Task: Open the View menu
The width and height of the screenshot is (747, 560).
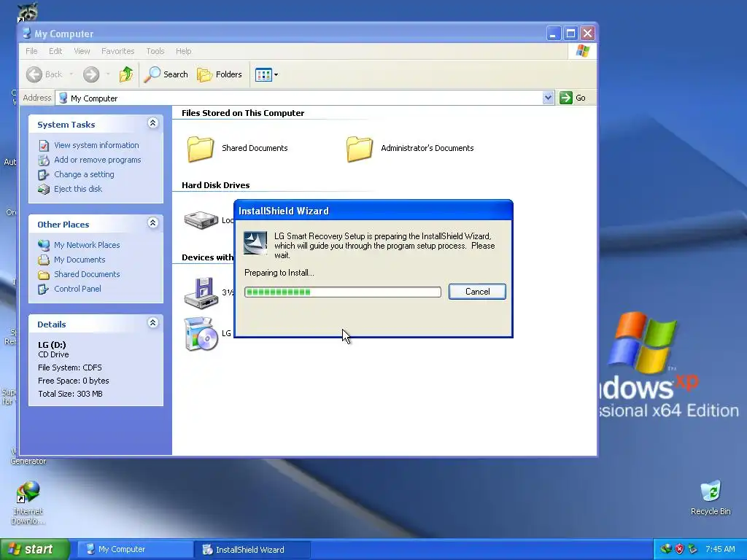Action: pyautogui.click(x=82, y=51)
